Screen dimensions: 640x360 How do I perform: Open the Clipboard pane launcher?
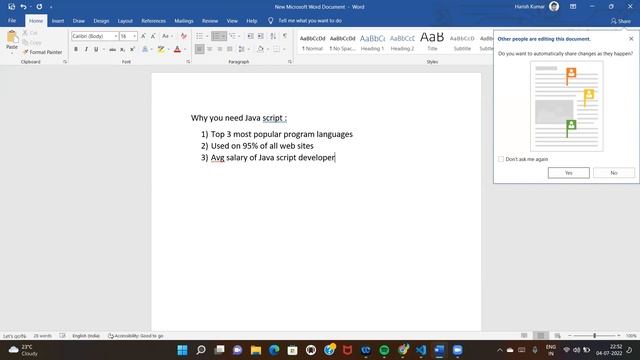65,62
